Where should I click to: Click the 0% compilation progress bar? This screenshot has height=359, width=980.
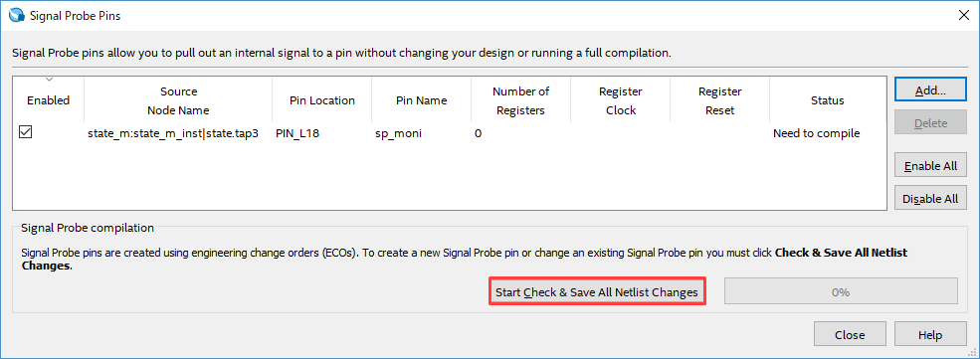[841, 291]
